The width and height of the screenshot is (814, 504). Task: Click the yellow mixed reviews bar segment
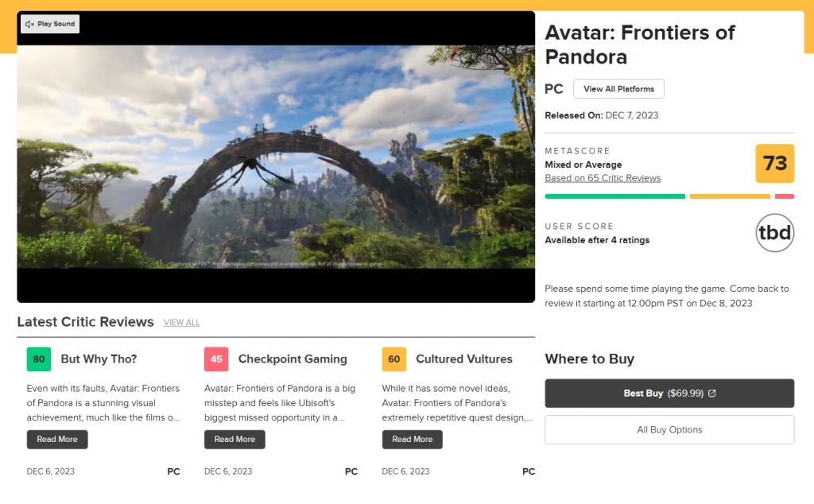click(x=730, y=196)
